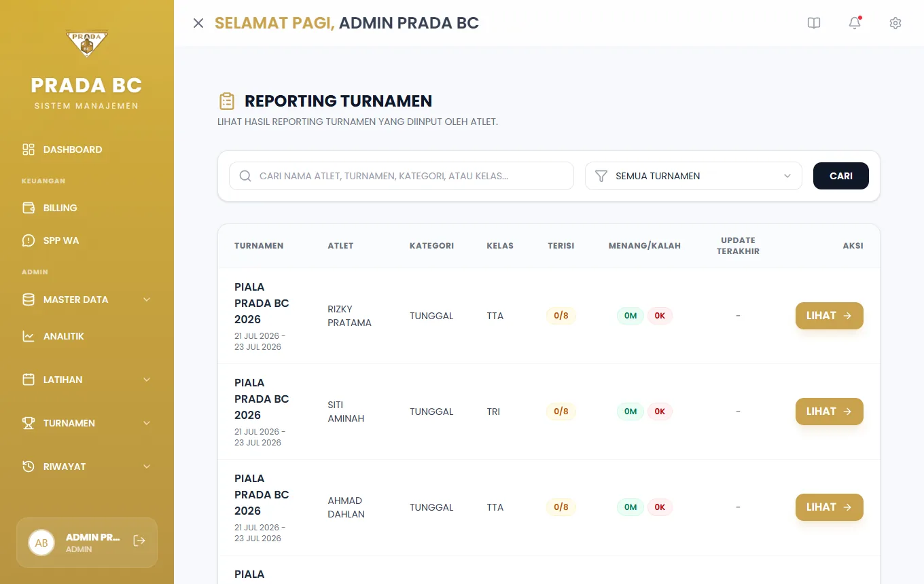Open the Analitik menu item
Image resolution: width=924 pixels, height=584 pixels.
pos(87,336)
